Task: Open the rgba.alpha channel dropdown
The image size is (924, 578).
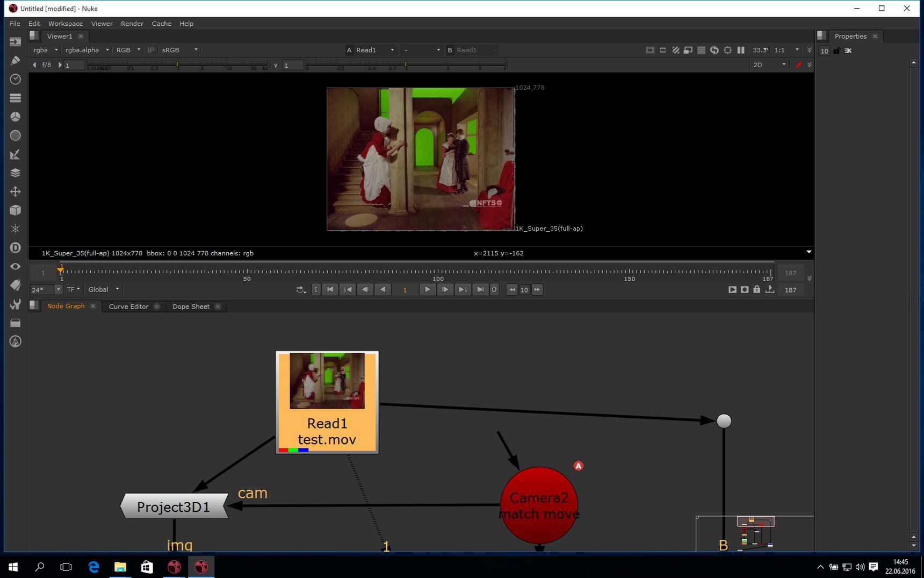Action: coord(86,50)
